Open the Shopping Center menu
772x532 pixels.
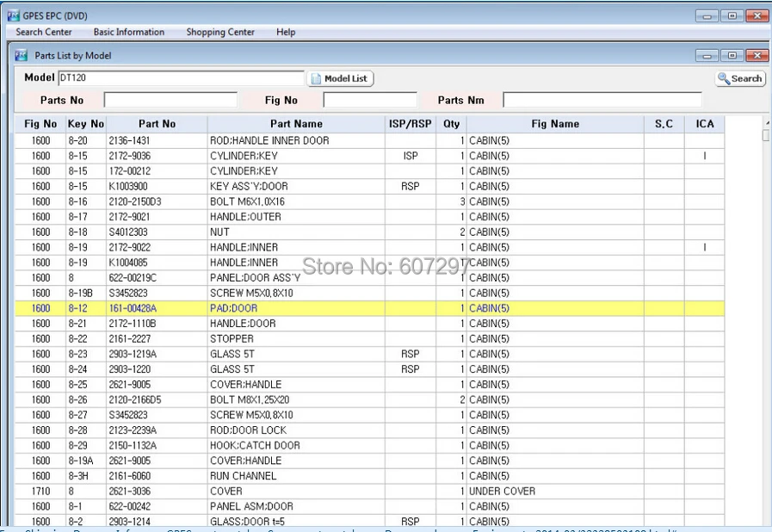click(x=220, y=33)
